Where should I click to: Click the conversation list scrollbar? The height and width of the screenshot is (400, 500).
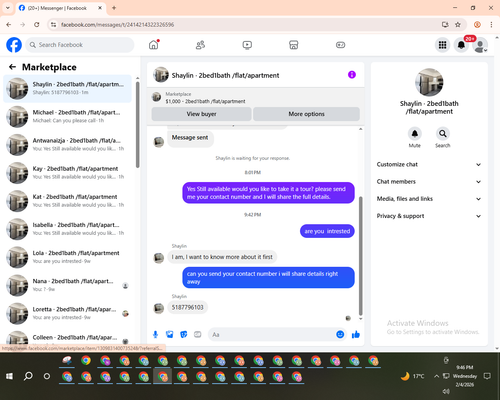click(137, 125)
